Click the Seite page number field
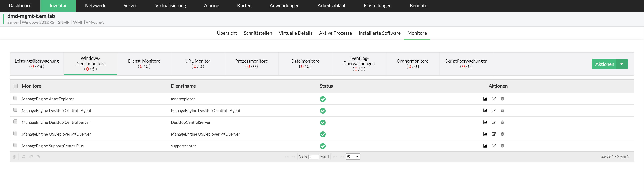This screenshot has width=644, height=192. click(x=314, y=157)
